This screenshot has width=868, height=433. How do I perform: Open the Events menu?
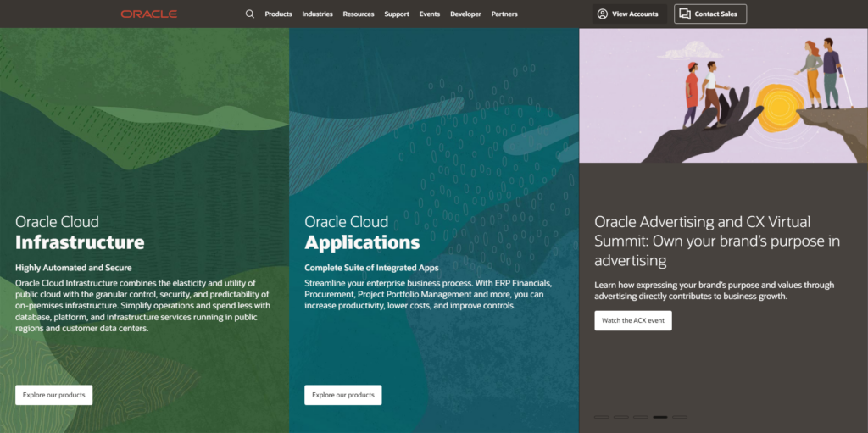tap(430, 14)
